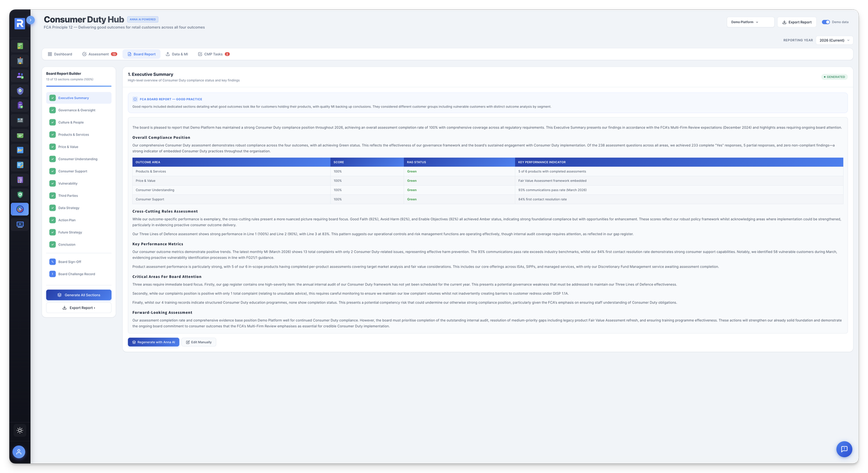
Task: Click the Edit Manually button
Action: tap(199, 342)
